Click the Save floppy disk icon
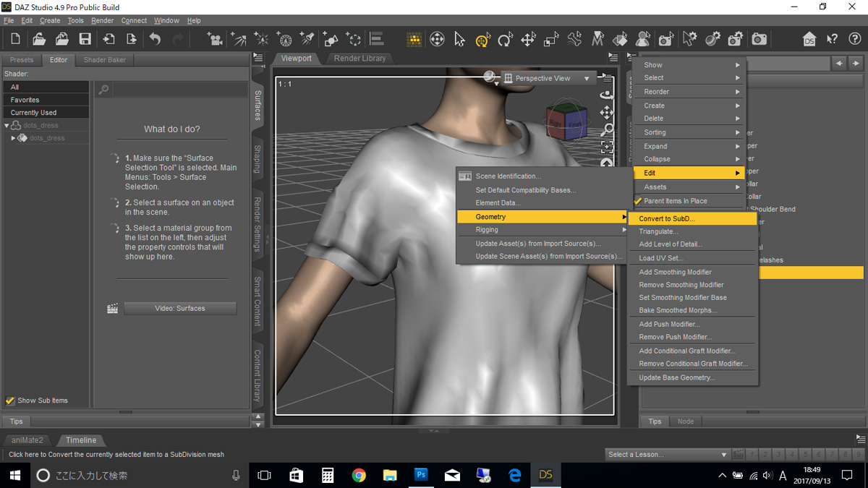 coord(85,39)
